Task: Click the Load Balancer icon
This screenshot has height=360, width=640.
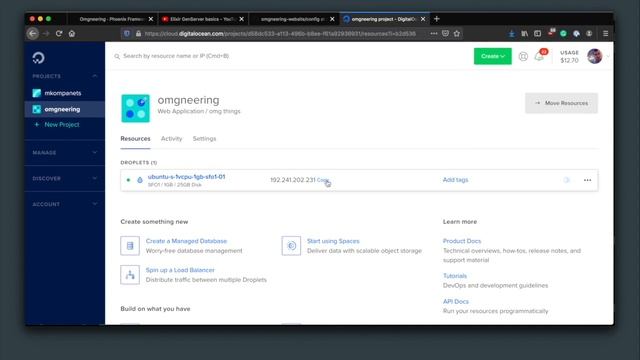Action: 130,275
